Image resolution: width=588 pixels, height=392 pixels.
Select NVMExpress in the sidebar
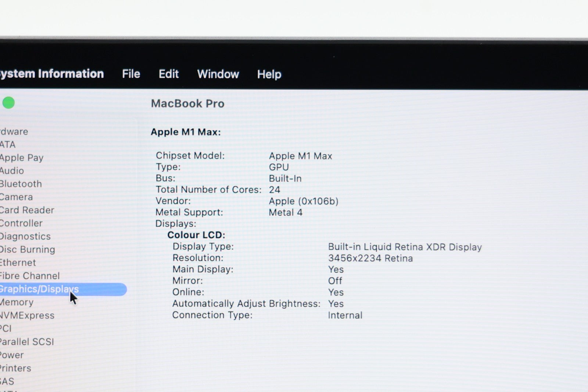tap(27, 316)
